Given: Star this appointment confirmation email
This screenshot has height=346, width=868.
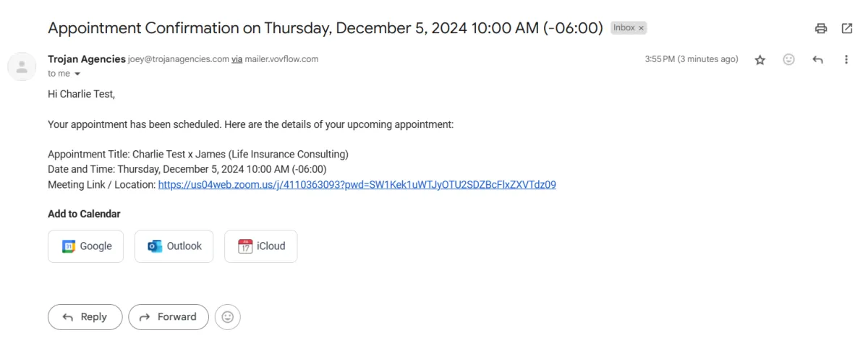Looking at the screenshot, I should pyautogui.click(x=760, y=60).
